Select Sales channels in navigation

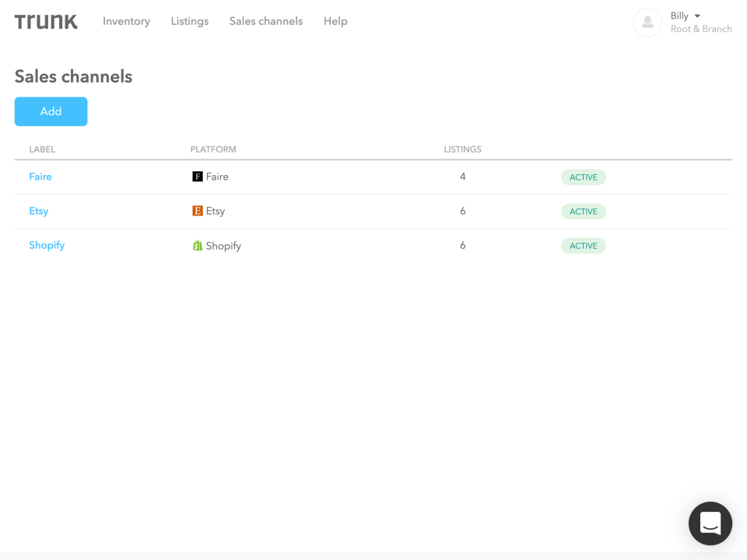coord(266,22)
